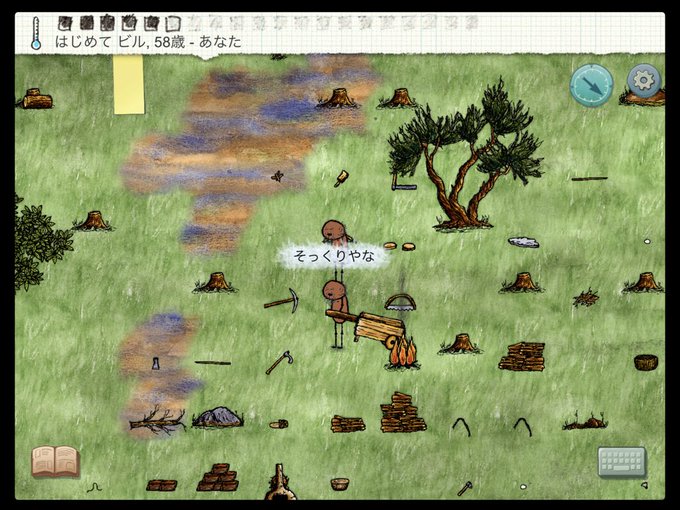Tap the long shaft right of the tree
This screenshot has height=510, width=680.
click(589, 178)
